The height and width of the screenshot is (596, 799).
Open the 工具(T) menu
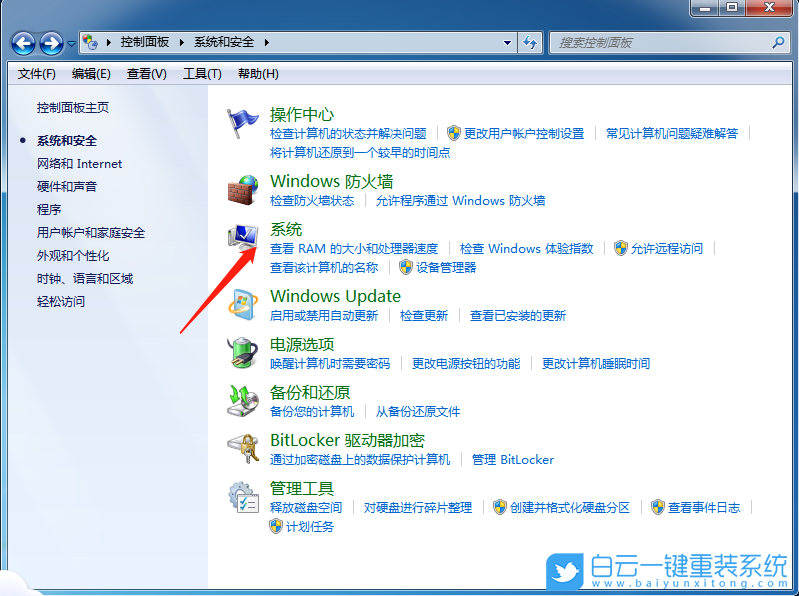(202, 74)
